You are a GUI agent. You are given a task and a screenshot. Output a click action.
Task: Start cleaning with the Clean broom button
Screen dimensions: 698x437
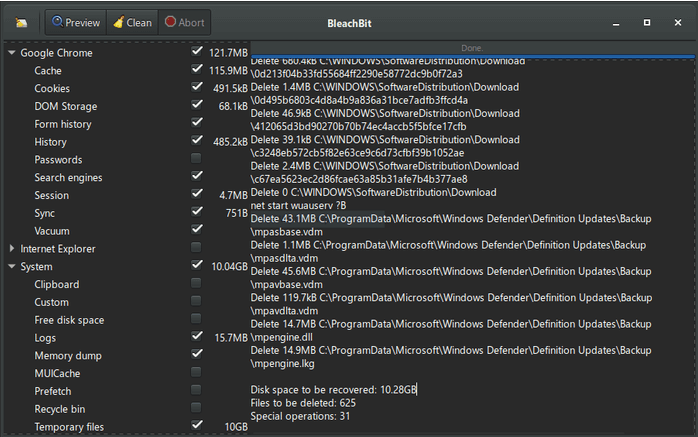(x=133, y=22)
